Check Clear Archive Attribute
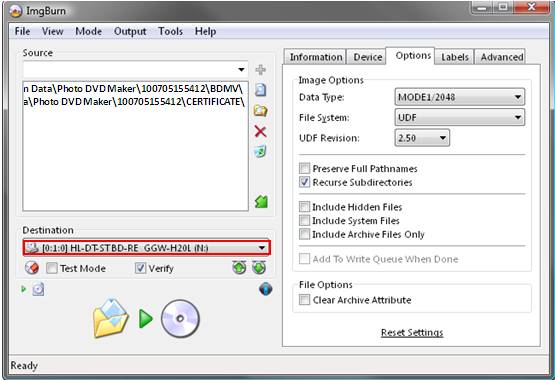This screenshot has width=555, height=380. click(x=304, y=300)
